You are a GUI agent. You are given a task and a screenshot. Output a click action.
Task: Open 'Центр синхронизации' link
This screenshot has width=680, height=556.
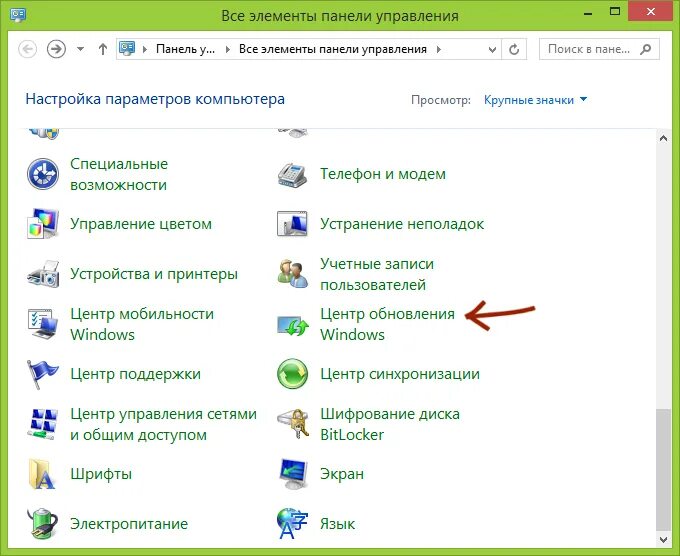(x=400, y=374)
